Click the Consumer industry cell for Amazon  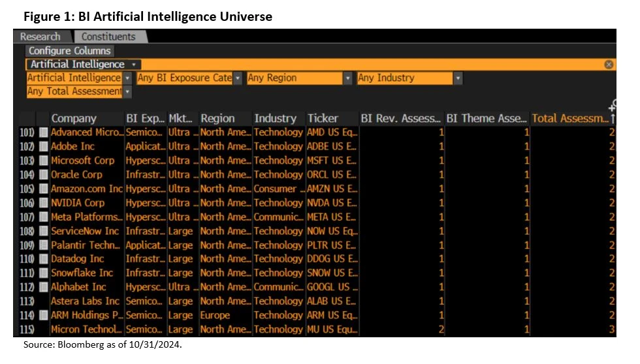tap(280, 189)
